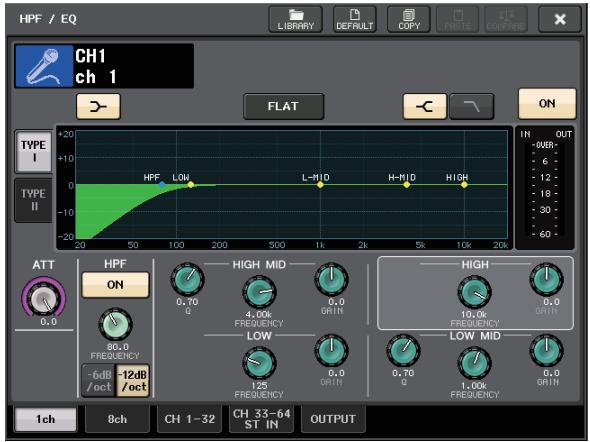Select the LOW MID Q knob

[x=403, y=351]
